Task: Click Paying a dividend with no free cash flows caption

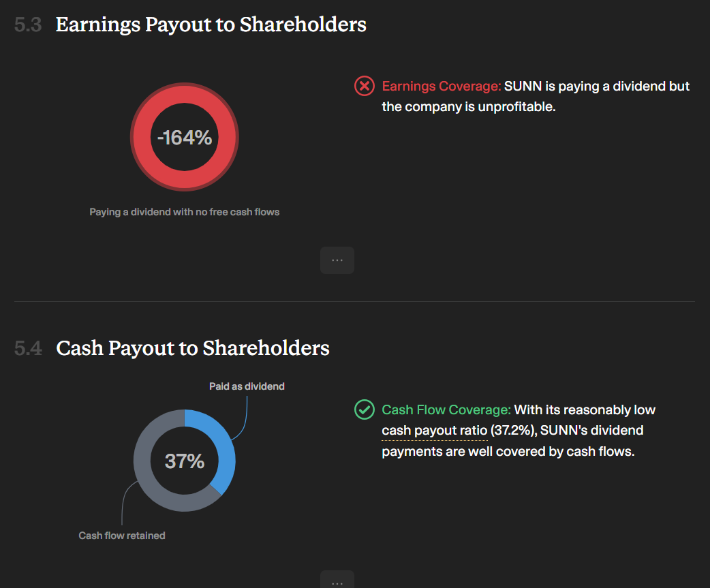Action: tap(184, 212)
